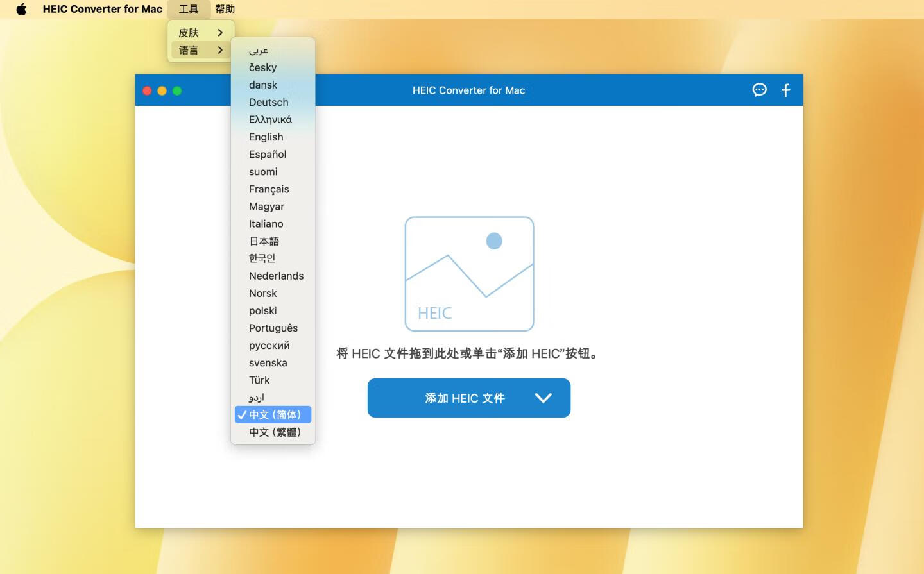Image resolution: width=924 pixels, height=574 pixels.
Task: Open the Apple menu
Action: (21, 9)
